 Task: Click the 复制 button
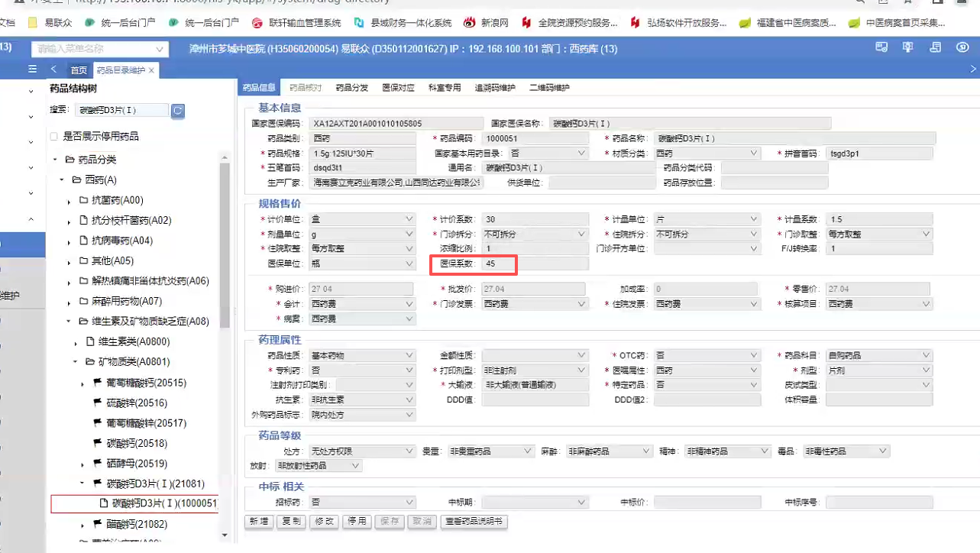[x=291, y=522]
